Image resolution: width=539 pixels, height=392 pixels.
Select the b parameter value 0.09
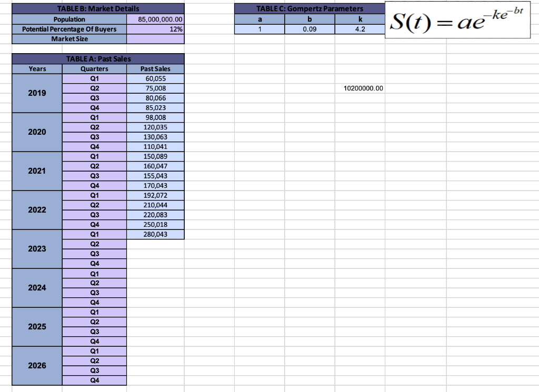pos(310,28)
